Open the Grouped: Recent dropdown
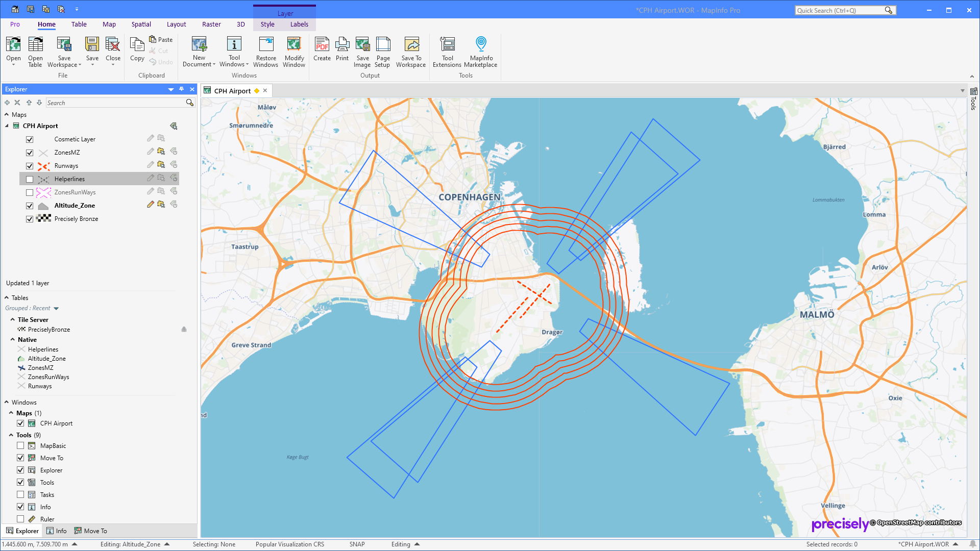The width and height of the screenshot is (980, 551). pos(56,308)
